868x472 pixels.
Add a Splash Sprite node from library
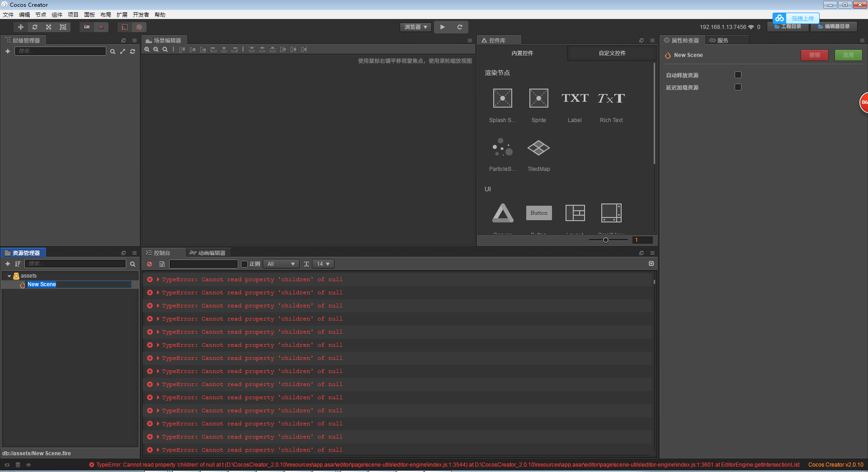[503, 105]
